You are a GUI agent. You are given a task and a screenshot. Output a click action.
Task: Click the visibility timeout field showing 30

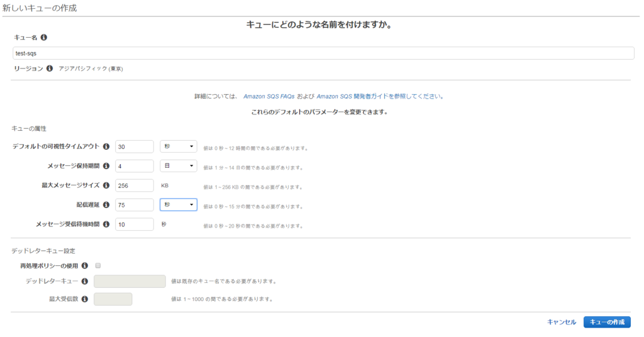[135, 146]
